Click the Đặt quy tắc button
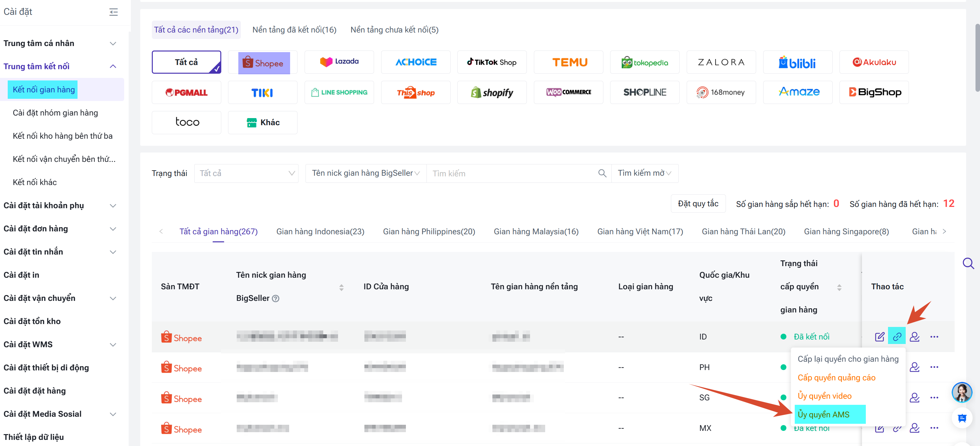This screenshot has width=980, height=446. [x=698, y=204]
